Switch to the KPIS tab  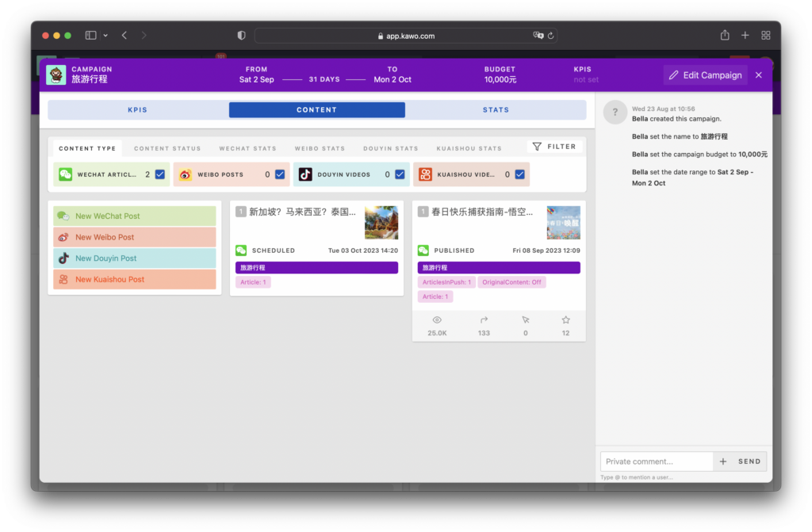[138, 110]
